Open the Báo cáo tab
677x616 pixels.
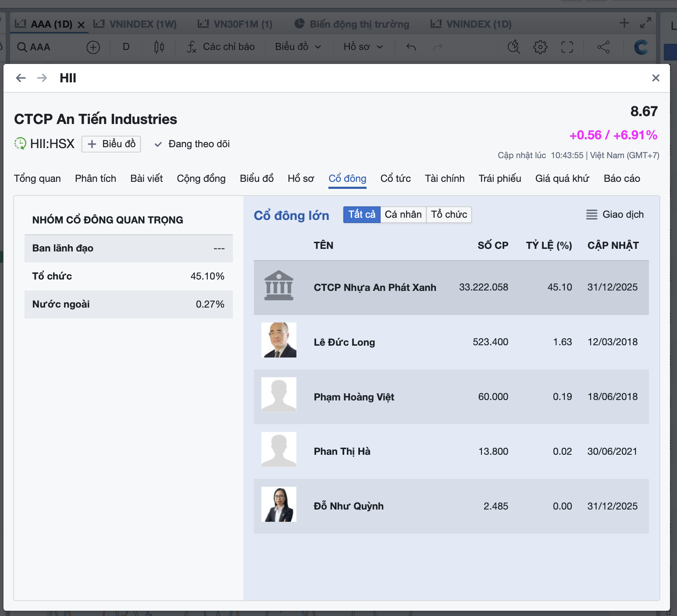coord(622,179)
